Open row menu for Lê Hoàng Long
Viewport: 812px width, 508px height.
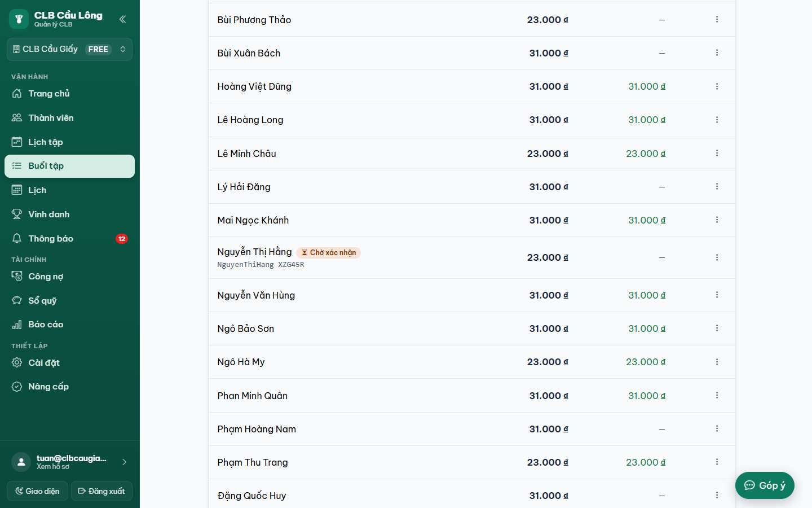(x=717, y=120)
